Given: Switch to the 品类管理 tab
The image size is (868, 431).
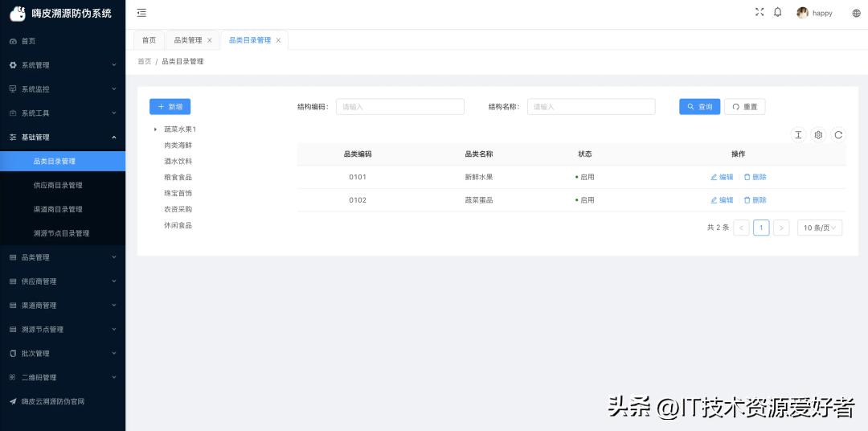Looking at the screenshot, I should point(187,40).
